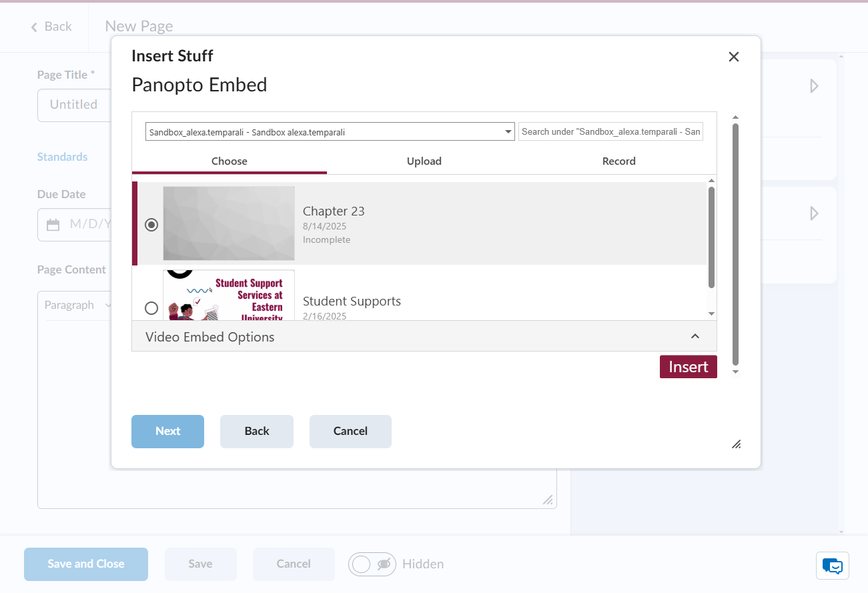Screen dimensions: 868x593
Task: Open the Paragraph format dropdown
Action: click(x=78, y=305)
